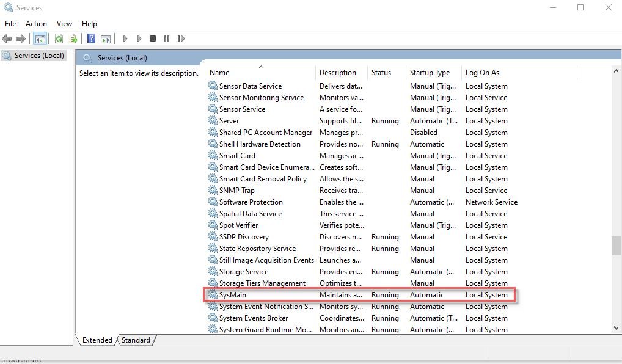Click Network Service log on entry
Screen dimensions: 622x364
(491, 202)
